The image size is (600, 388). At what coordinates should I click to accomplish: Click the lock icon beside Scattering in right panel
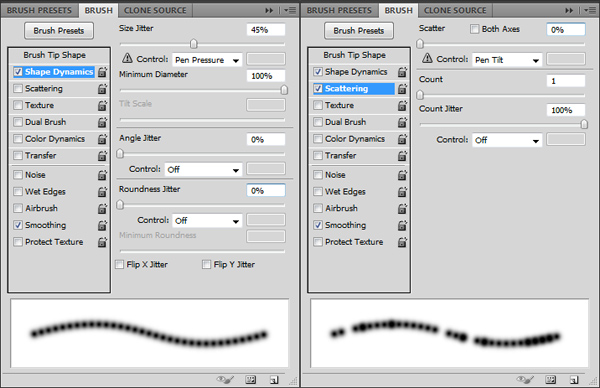403,89
